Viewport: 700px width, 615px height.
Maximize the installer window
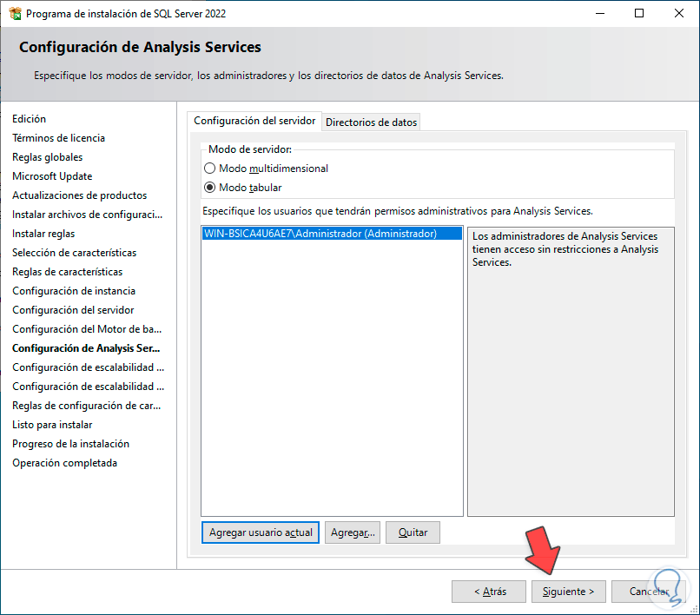click(x=639, y=13)
